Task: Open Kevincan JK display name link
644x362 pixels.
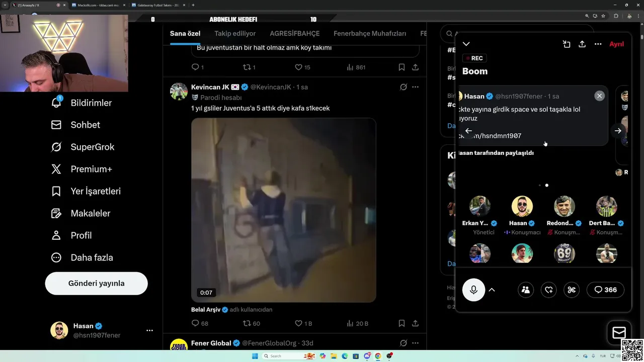Action: coord(210,87)
